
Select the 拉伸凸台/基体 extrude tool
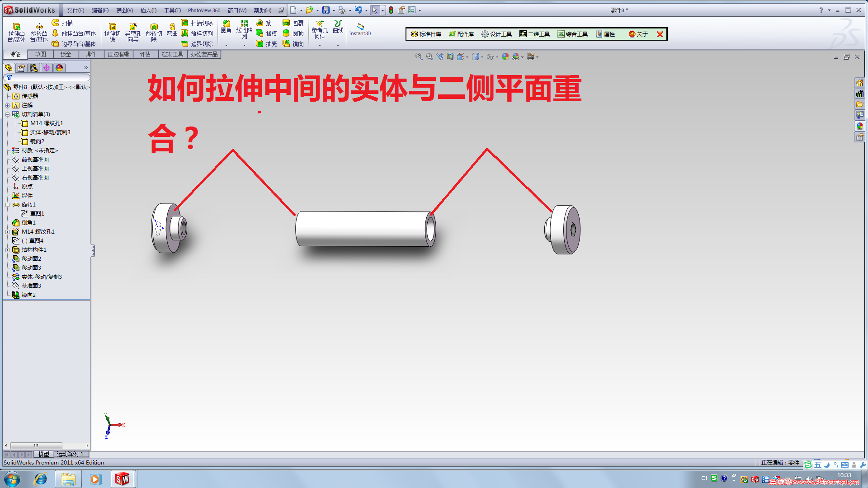point(16,31)
